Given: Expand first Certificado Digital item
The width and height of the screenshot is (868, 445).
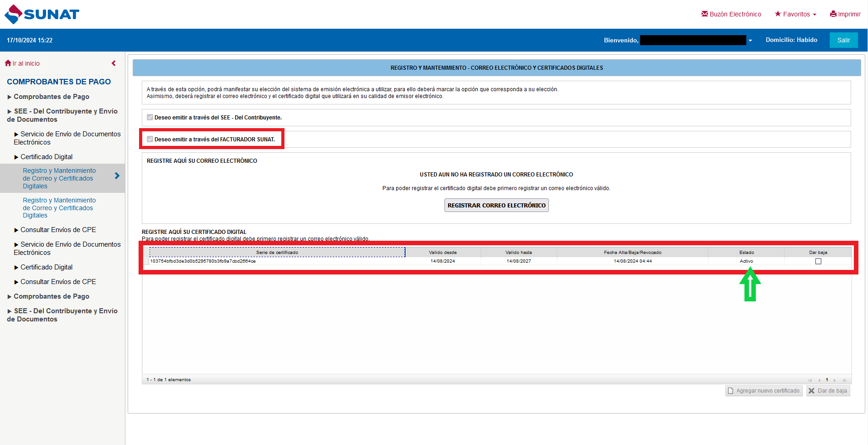Looking at the screenshot, I should (43, 157).
